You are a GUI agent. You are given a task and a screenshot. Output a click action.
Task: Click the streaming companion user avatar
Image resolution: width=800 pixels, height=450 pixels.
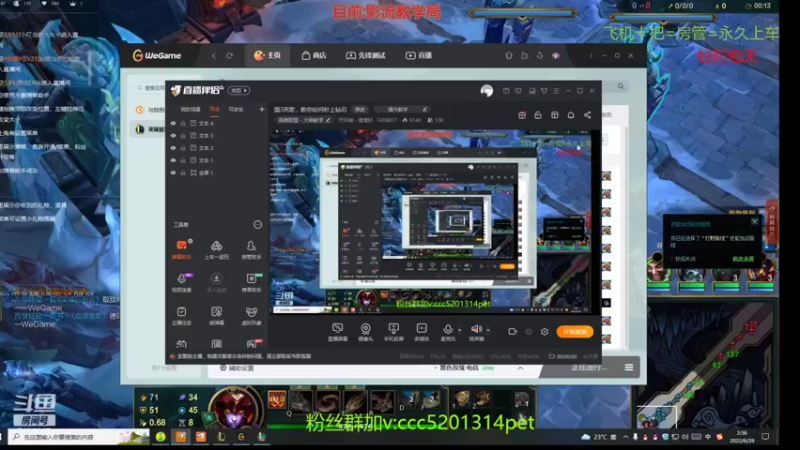click(487, 91)
